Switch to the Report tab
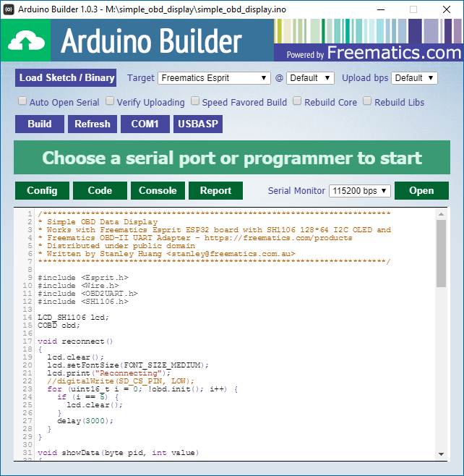The height and width of the screenshot is (476, 464). coord(215,191)
